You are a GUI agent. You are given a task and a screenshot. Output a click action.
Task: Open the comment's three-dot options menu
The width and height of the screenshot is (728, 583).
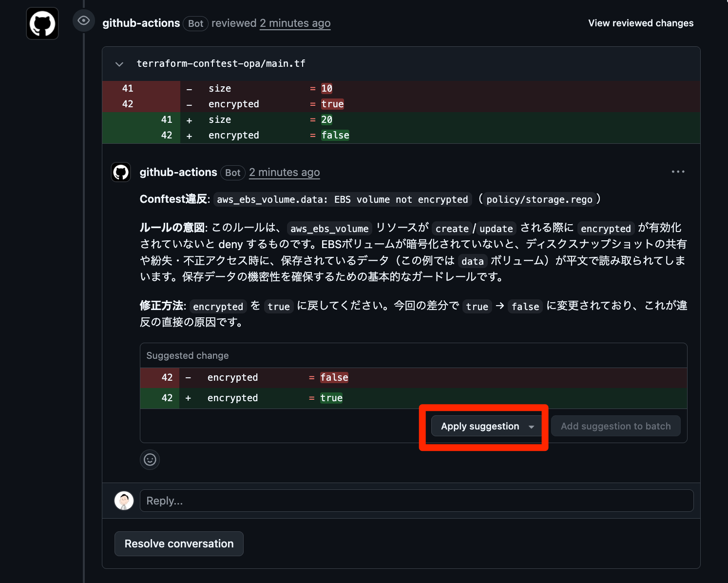[x=678, y=172]
